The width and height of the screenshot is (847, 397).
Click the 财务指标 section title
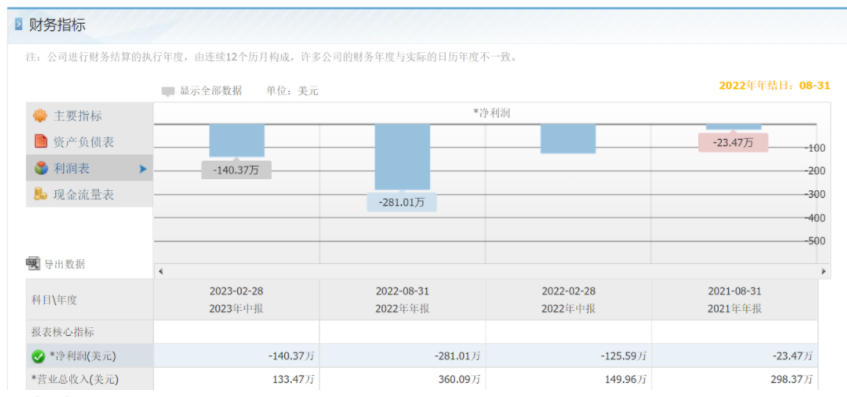tap(57, 25)
